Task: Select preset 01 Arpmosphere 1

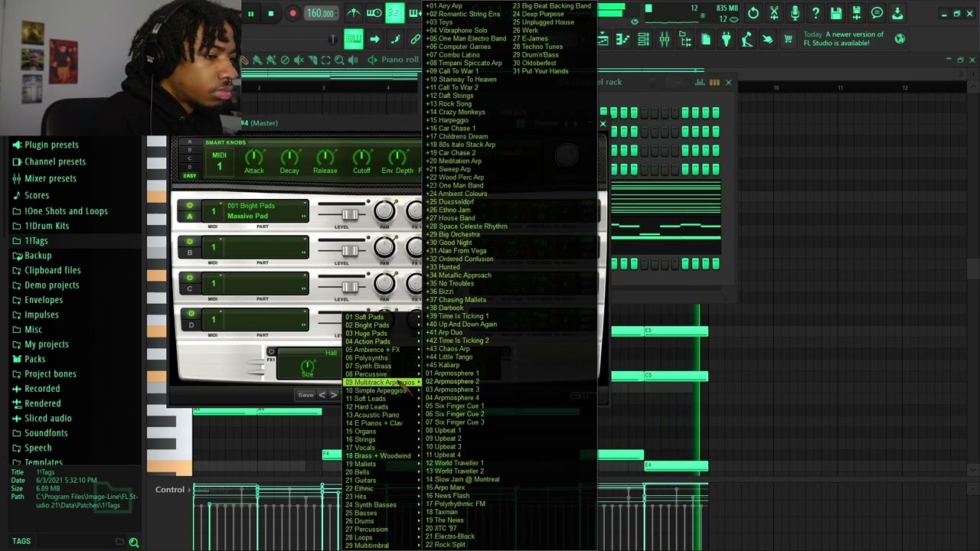Action: 452,373
